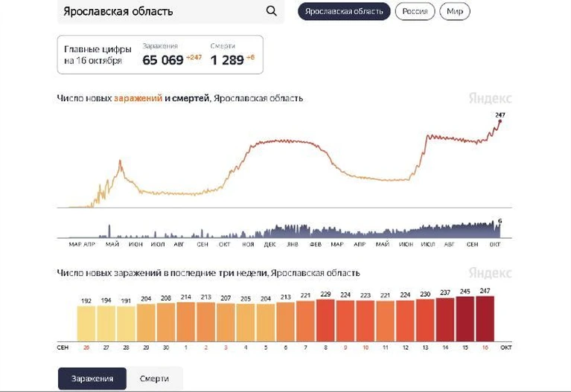This screenshot has width=571, height=392.
Task: Click the Ярославская область search field
Action: (x=170, y=11)
